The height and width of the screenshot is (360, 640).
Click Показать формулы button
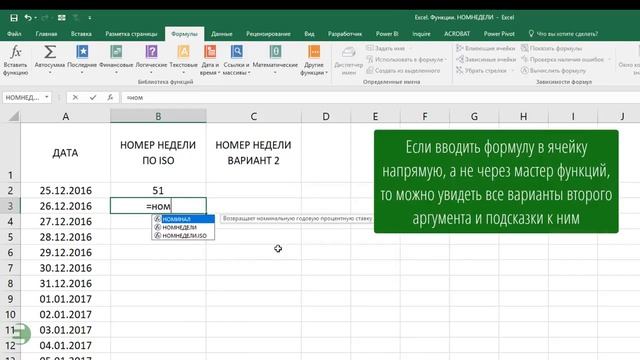(552, 48)
